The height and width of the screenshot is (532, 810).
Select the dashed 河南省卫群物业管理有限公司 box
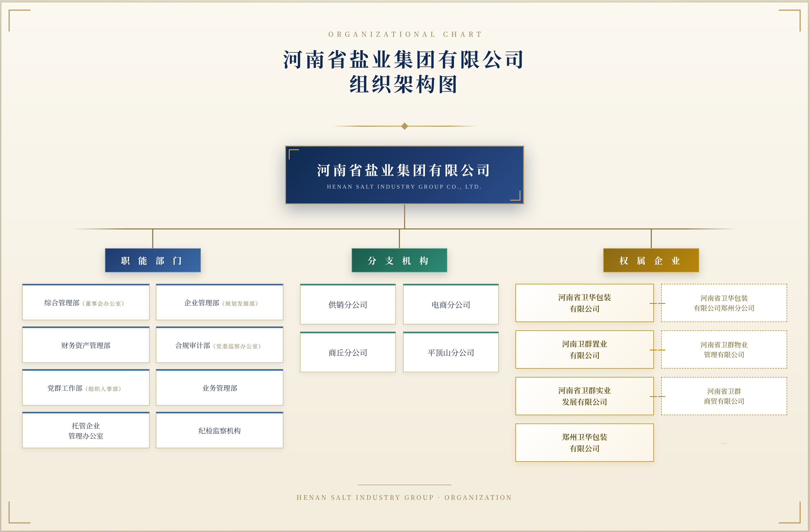pyautogui.click(x=724, y=350)
